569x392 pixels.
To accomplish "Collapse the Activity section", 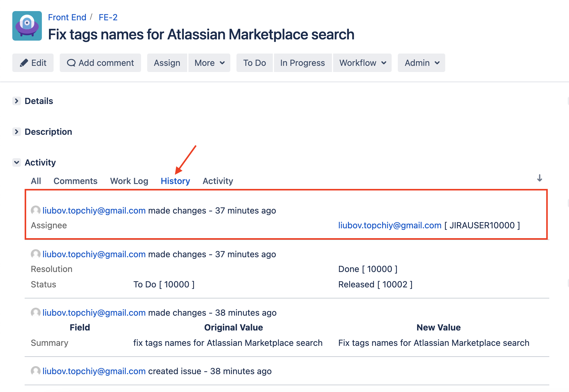I will [17, 162].
